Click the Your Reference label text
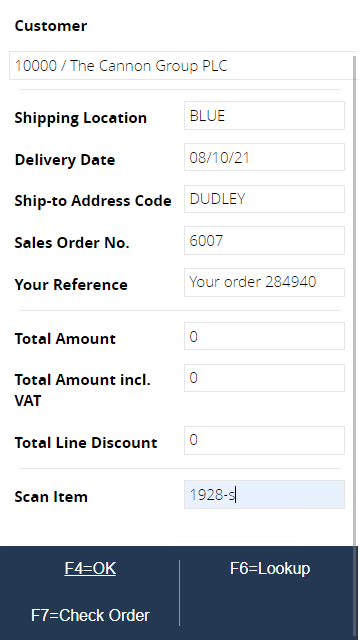Viewport: 360px width, 640px height. tap(71, 284)
